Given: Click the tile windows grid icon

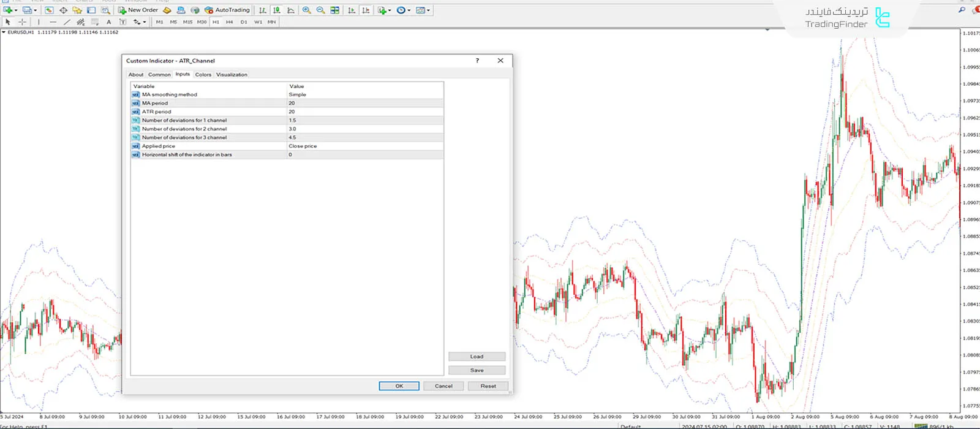Looking at the screenshot, I should click(x=335, y=10).
